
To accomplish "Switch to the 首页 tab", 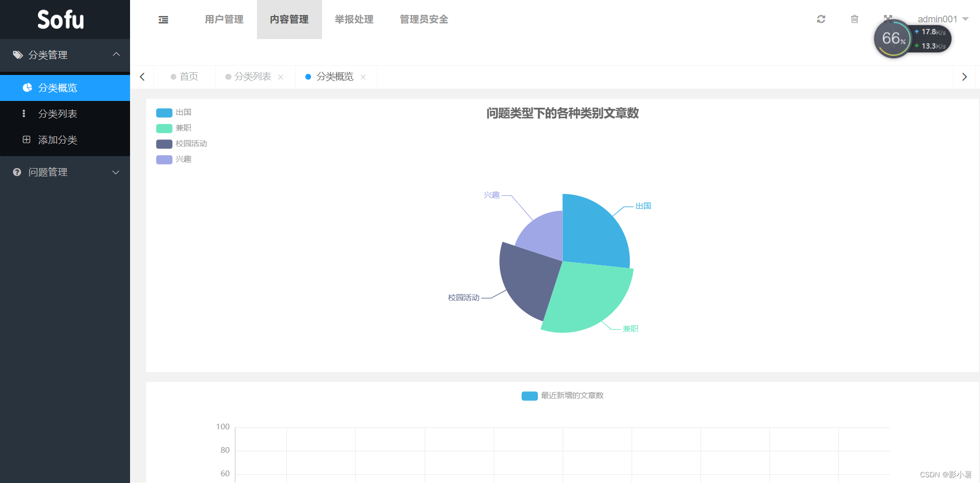I will [x=185, y=77].
